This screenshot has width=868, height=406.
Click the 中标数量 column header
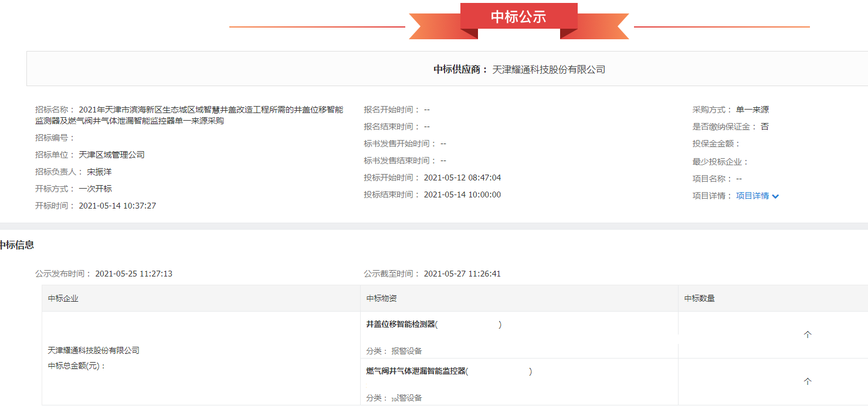pos(699,298)
